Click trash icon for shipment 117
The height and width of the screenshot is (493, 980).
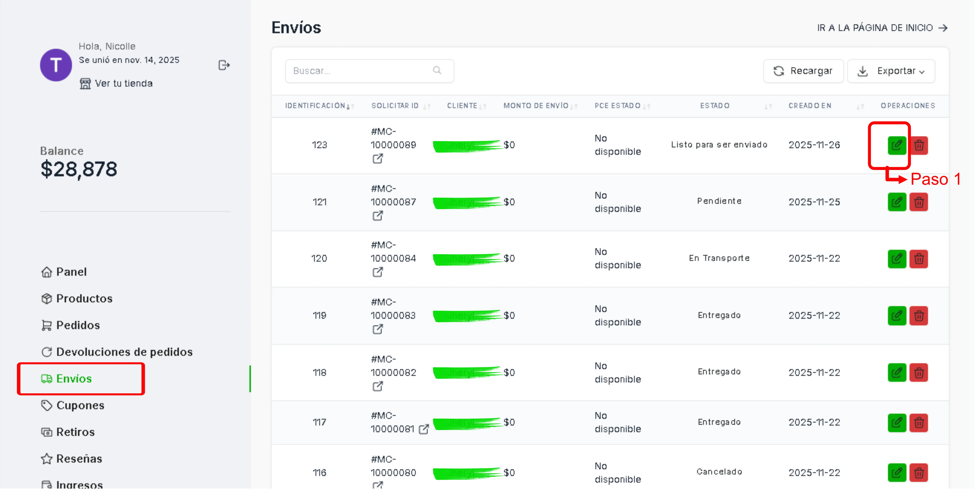click(918, 423)
